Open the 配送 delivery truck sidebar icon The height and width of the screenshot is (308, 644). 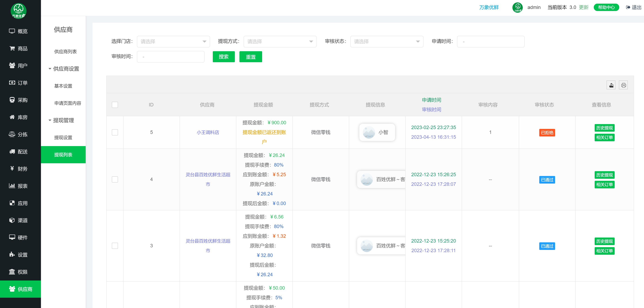(x=12, y=152)
